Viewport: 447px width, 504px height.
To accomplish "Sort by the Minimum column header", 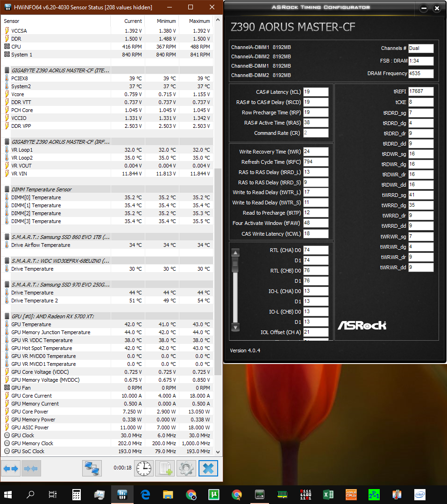I will [x=162, y=21].
